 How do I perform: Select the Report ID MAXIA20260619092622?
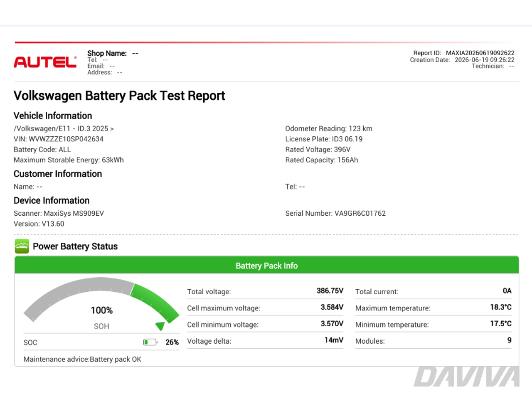464,53
